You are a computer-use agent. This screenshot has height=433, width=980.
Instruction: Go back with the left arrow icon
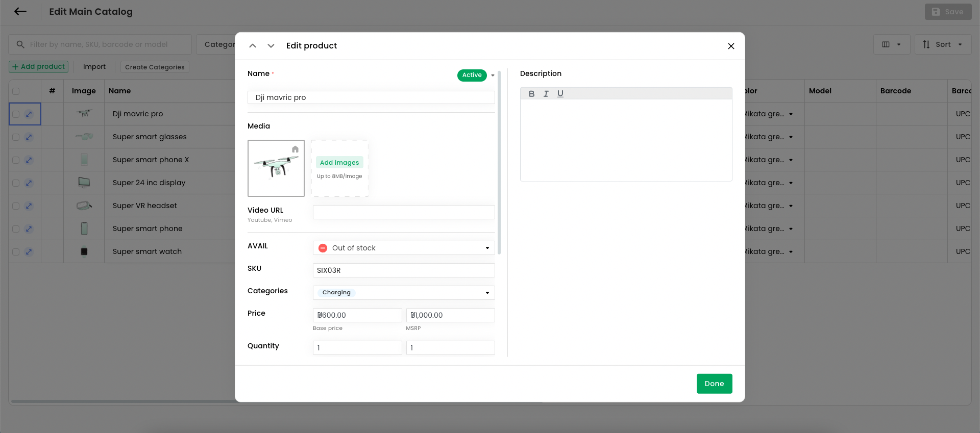point(20,11)
